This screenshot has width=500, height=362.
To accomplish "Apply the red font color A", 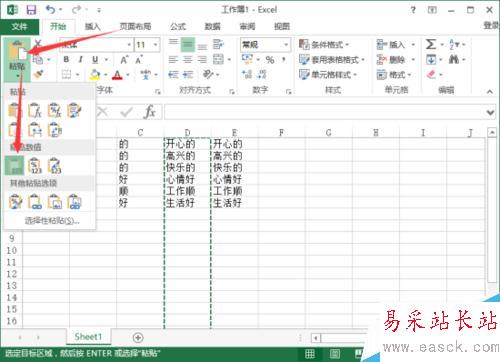I will (117, 74).
